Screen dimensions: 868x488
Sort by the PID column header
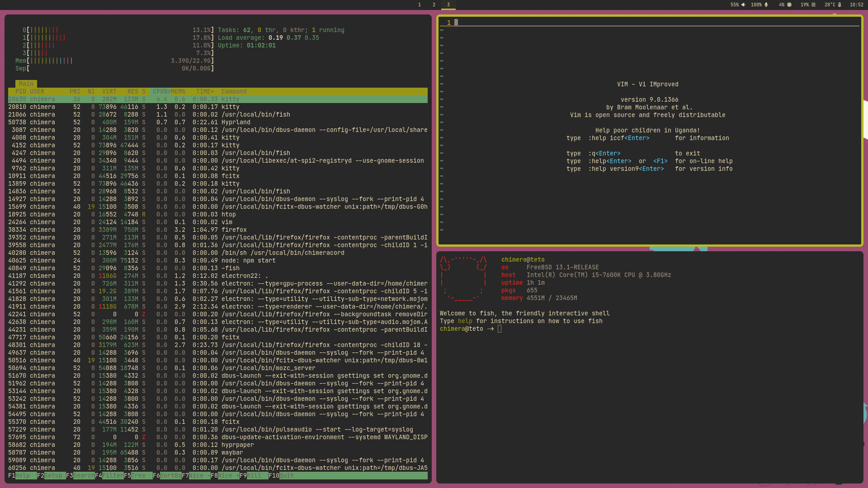[x=21, y=92]
